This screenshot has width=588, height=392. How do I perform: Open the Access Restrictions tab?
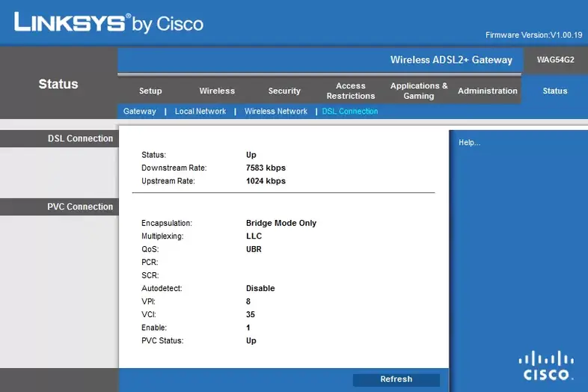351,91
